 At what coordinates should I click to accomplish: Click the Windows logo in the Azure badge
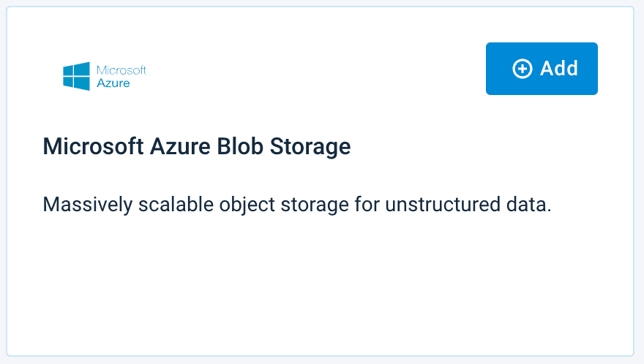point(76,76)
